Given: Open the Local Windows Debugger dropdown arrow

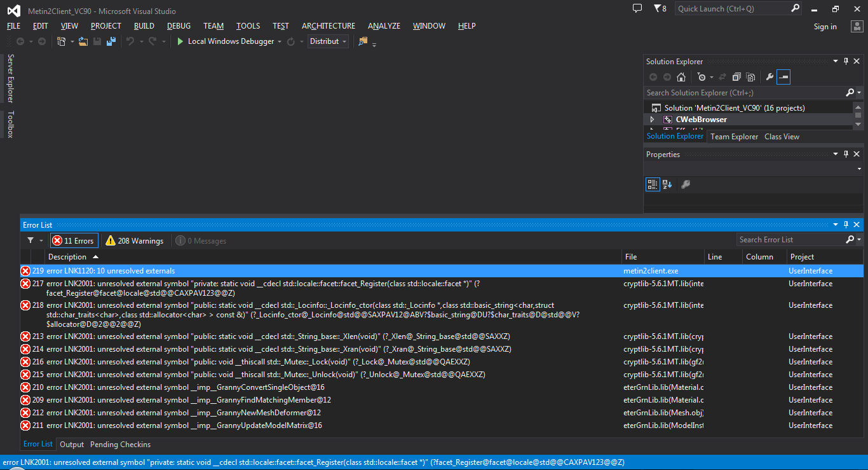Looking at the screenshot, I should click(x=280, y=42).
